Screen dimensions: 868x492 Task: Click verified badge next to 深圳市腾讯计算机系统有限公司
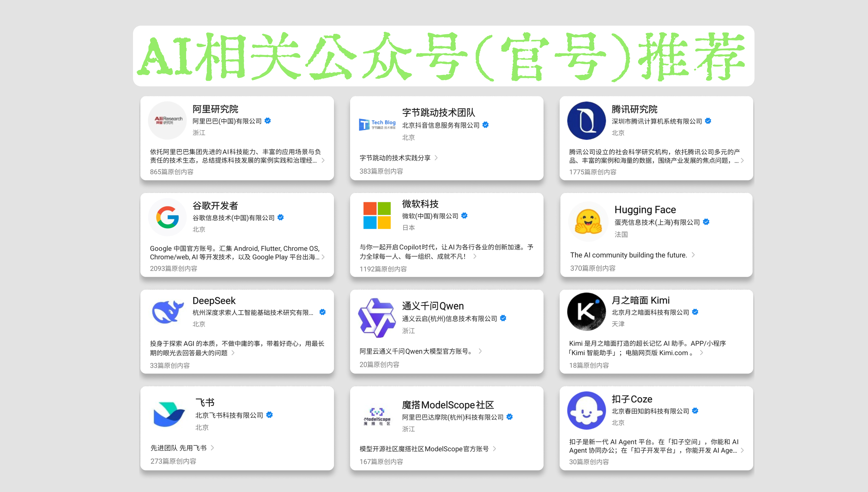click(708, 121)
